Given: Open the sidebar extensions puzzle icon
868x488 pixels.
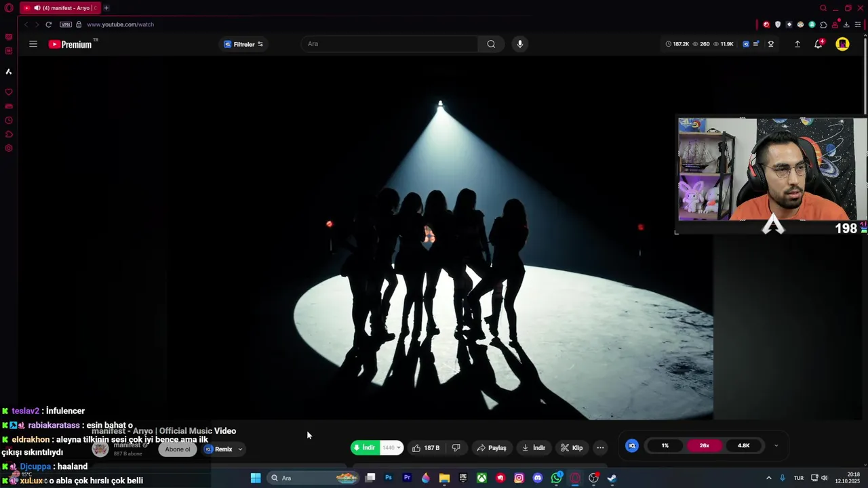Looking at the screenshot, I should pyautogui.click(x=9, y=134).
